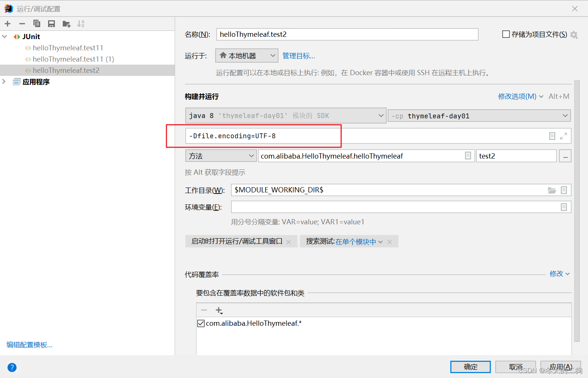Save the current configuration with the save icon
This screenshot has width=588, height=378.
(x=51, y=23)
